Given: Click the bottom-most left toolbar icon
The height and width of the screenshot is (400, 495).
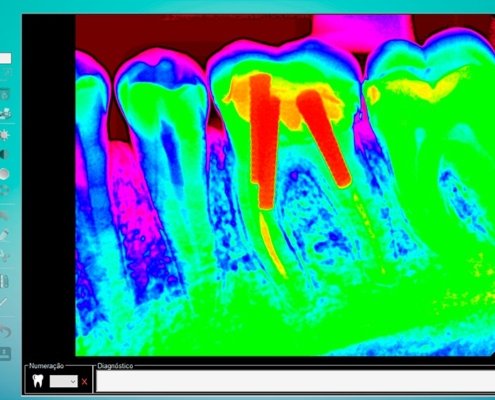Looking at the screenshot, I should (5, 353).
